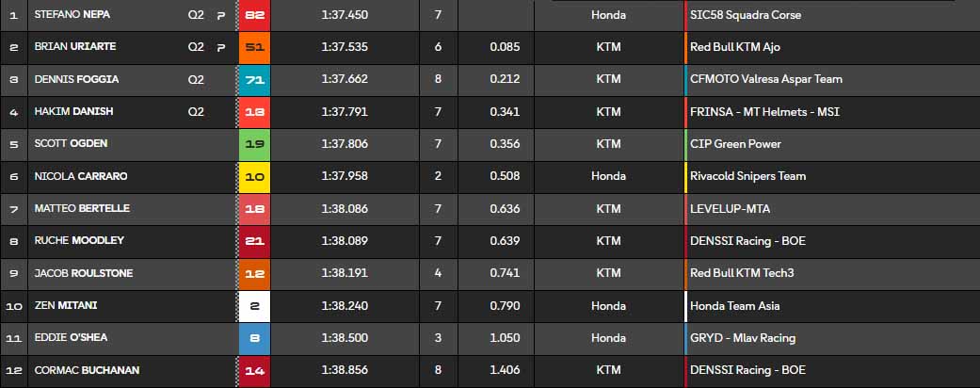Click the pit 'P' icon beside Stefano Nepa
Viewport: 980px width, 388px height.
pyautogui.click(x=220, y=15)
